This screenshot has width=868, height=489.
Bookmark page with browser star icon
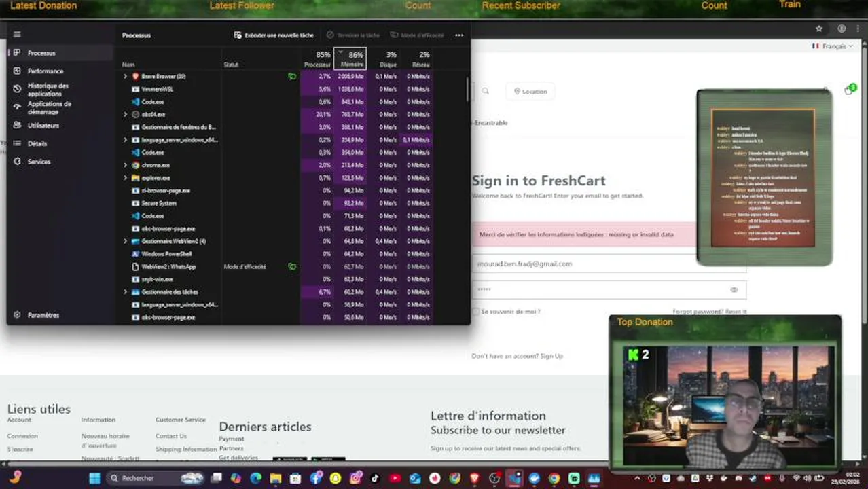pos(819,29)
